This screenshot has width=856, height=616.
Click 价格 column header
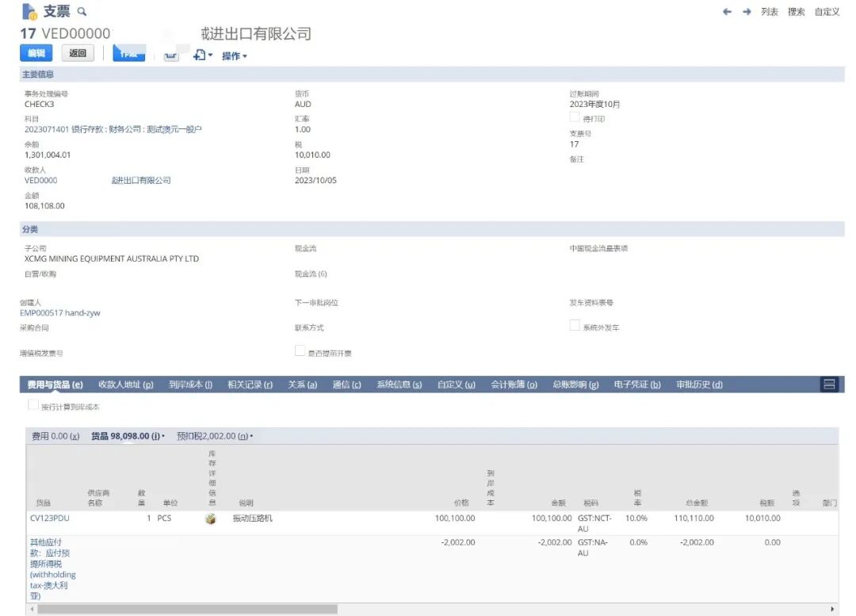pyautogui.click(x=461, y=503)
